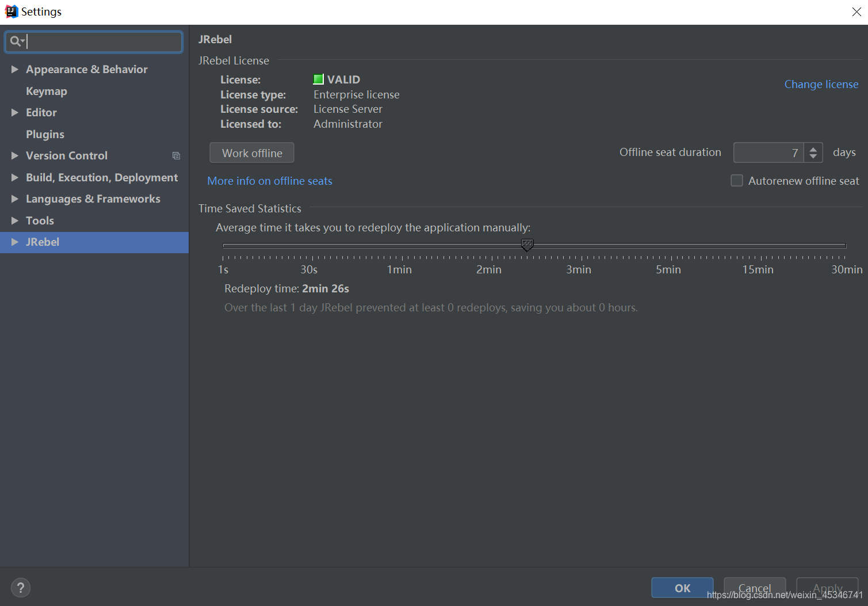Open help with the question mark icon
Screen dimensions: 868x606
(21, 588)
